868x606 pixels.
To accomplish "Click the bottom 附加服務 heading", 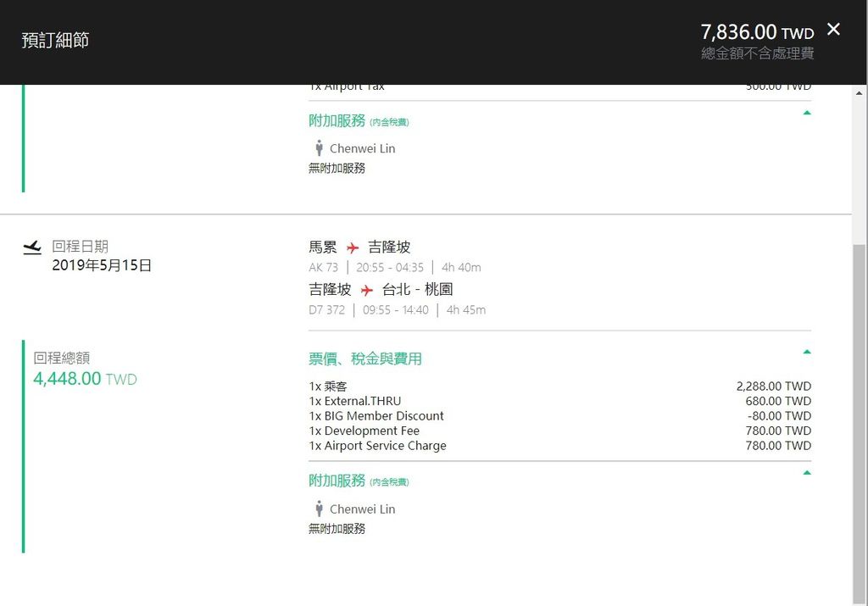I will (337, 481).
